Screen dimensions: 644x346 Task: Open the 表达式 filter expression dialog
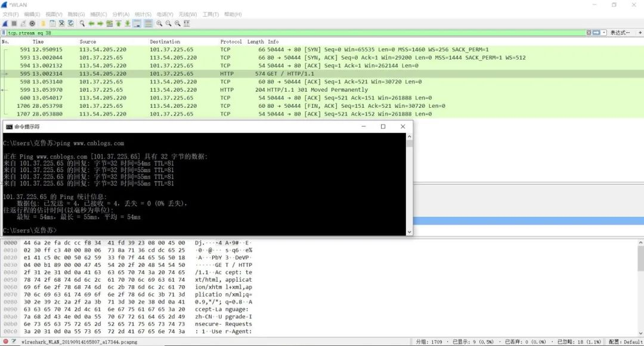620,32
